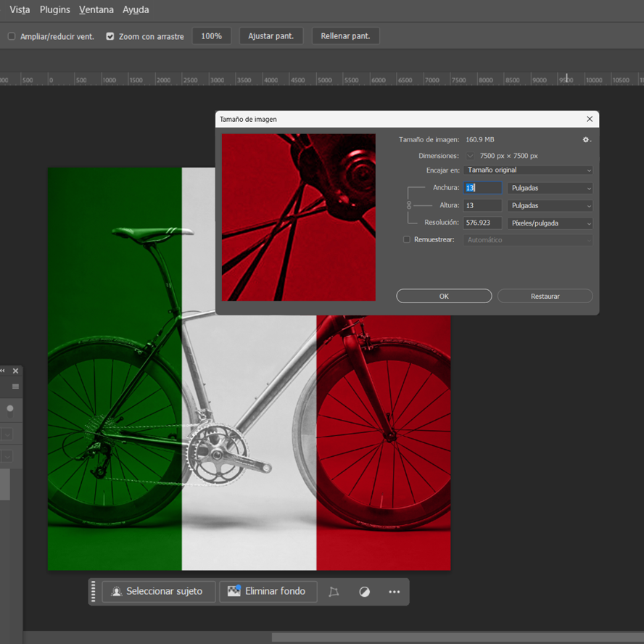Click the Restaurar button
This screenshot has height=644, width=644.
coord(545,296)
